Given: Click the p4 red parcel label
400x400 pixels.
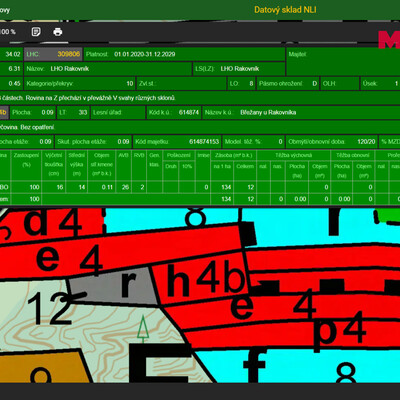Looking at the screenshot, I should tap(339, 331).
